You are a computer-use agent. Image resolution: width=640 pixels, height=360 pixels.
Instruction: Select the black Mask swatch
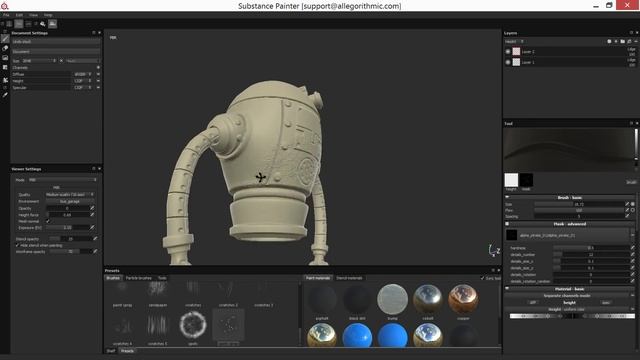click(526, 180)
